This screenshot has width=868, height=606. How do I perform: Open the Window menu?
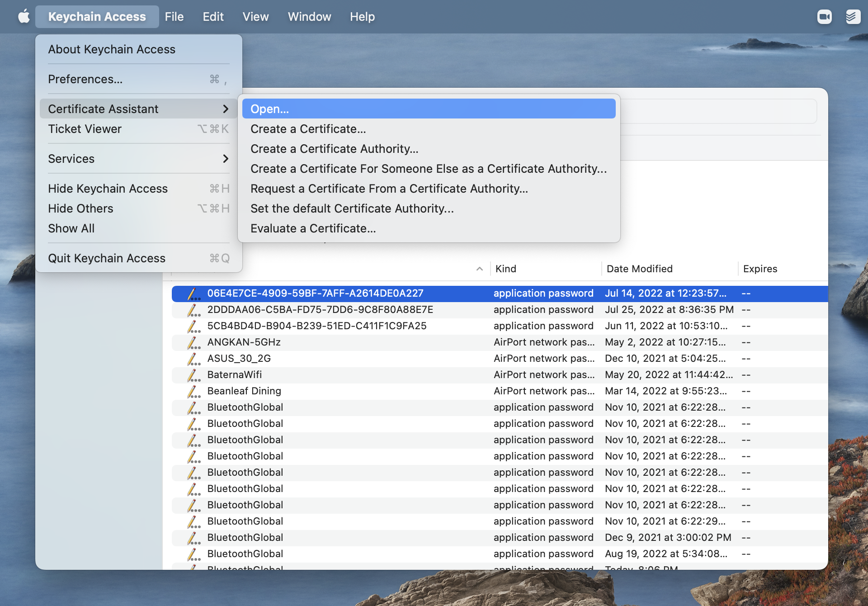tap(309, 17)
